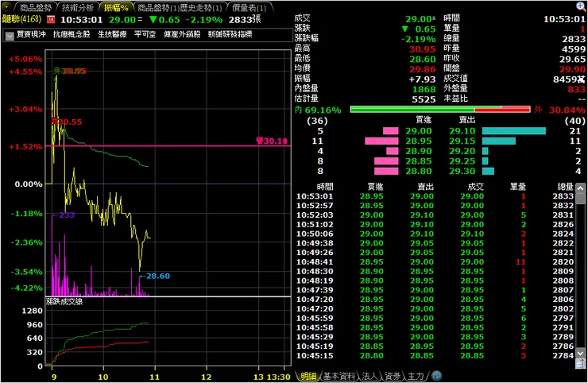Click the ask price 29.30 in the order book

[x=462, y=171]
